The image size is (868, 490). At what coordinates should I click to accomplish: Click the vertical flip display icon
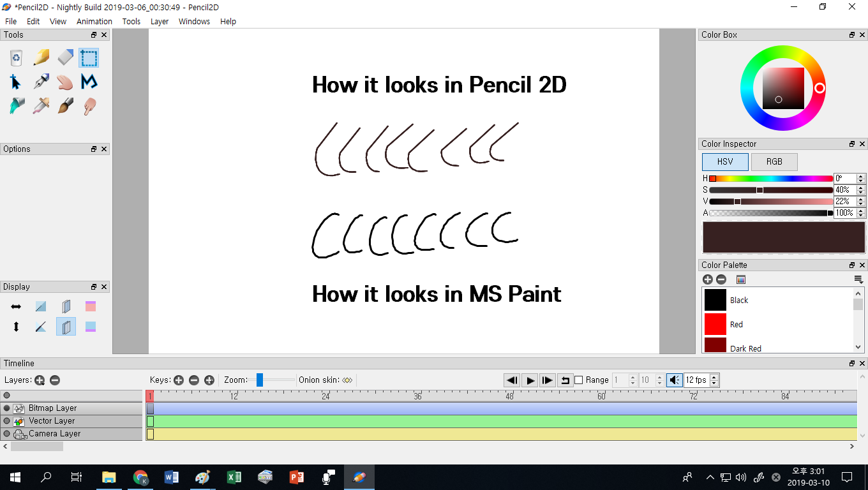pyautogui.click(x=17, y=327)
